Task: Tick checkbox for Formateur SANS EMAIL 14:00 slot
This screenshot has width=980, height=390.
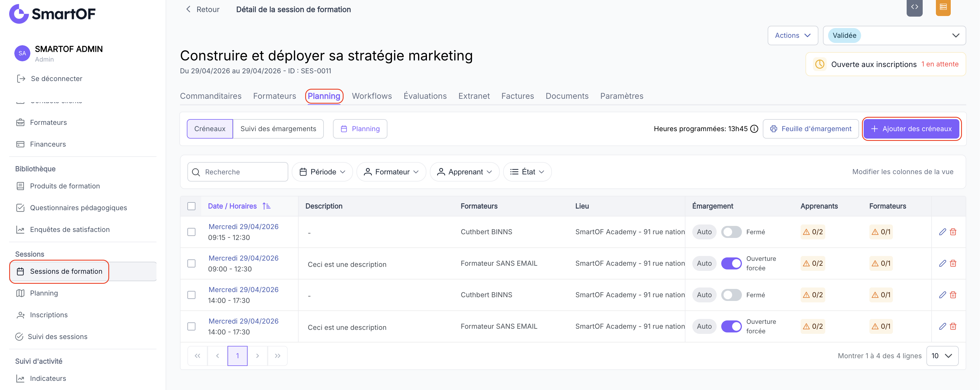Action: (191, 326)
